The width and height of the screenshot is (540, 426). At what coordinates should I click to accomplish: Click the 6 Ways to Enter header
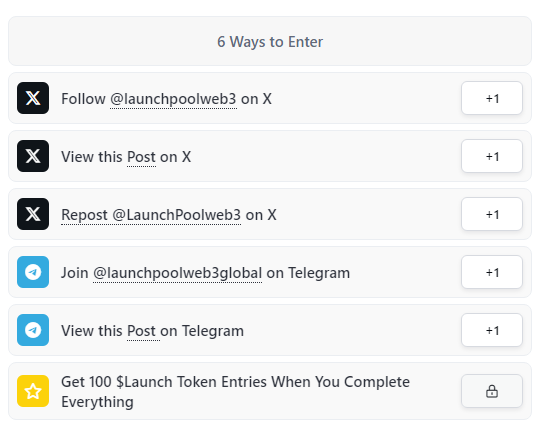click(x=270, y=41)
